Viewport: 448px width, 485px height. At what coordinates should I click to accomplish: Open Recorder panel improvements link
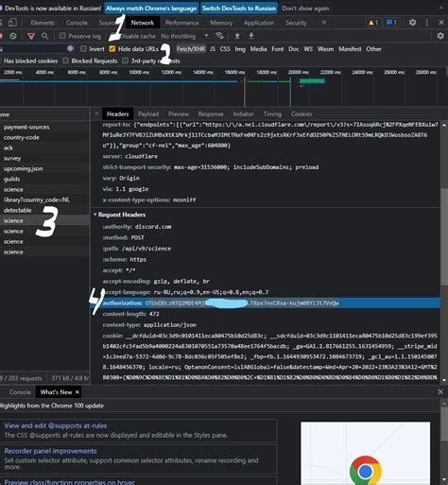click(x=50, y=451)
